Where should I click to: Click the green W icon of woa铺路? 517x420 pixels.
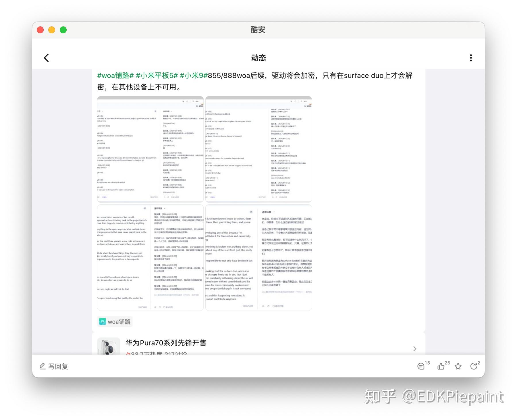[102, 321]
